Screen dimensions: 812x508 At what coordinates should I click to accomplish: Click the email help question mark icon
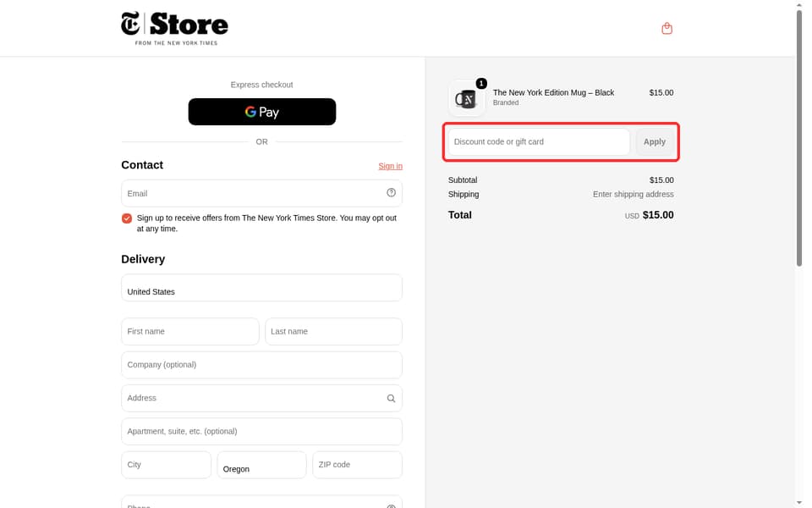tap(391, 193)
